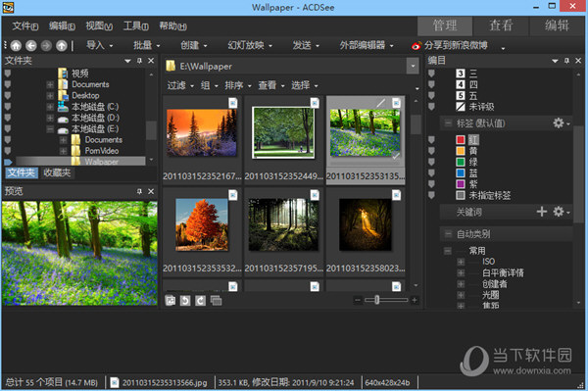Switch to the 查看 view mode tab
Image resolution: width=588 pixels, height=391 pixels.
click(501, 25)
